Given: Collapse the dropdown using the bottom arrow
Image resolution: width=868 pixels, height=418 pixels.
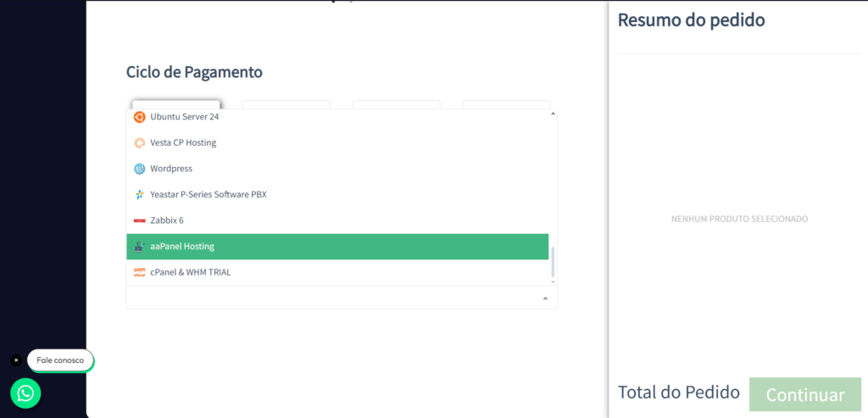Looking at the screenshot, I should (545, 298).
